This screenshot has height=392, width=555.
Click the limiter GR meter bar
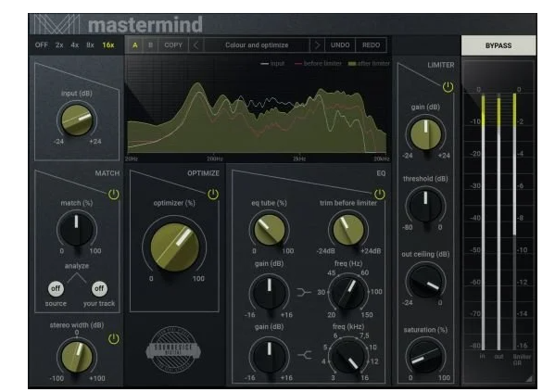pyautogui.click(x=514, y=221)
